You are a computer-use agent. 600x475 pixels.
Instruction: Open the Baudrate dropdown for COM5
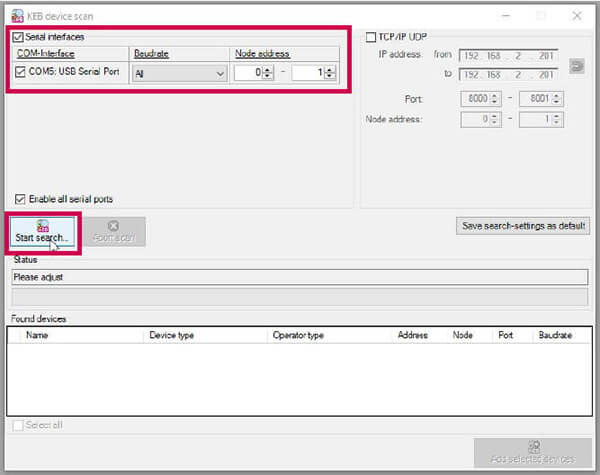coord(179,73)
